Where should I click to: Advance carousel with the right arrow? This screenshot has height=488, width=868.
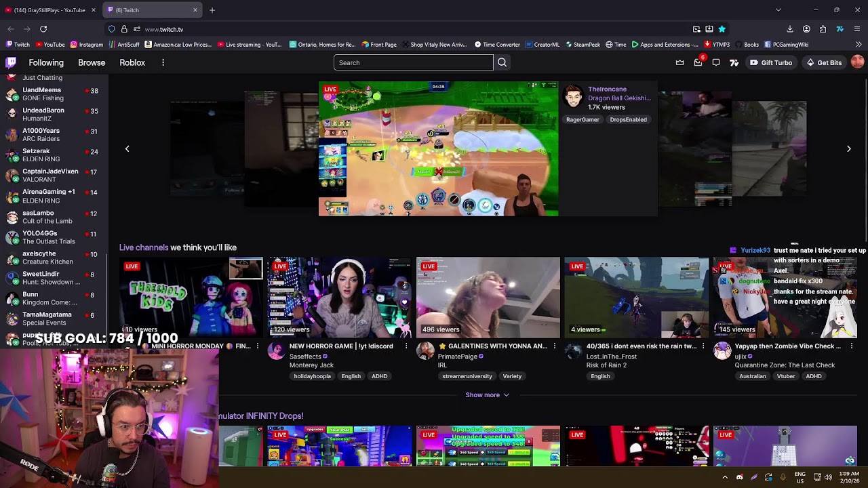click(848, 148)
